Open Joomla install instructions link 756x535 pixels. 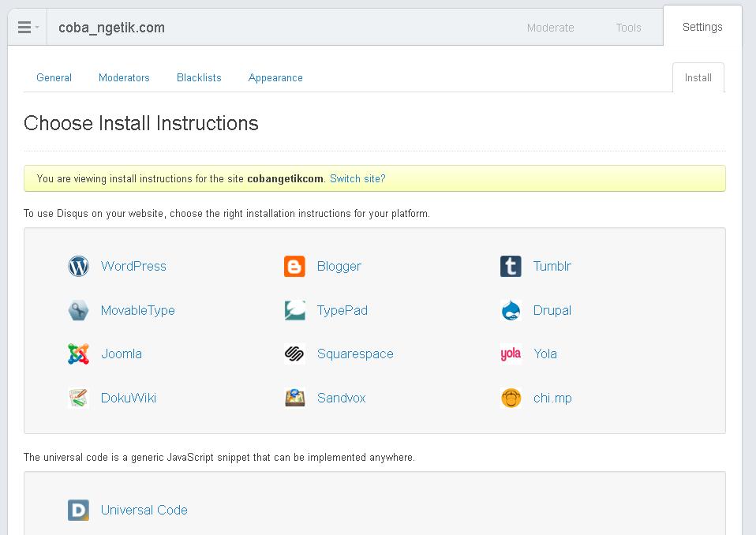[122, 354]
